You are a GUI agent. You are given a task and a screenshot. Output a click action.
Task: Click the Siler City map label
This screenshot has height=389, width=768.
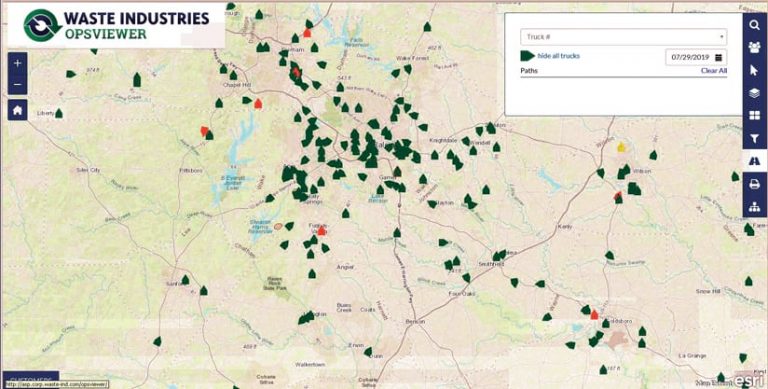pyautogui.click(x=88, y=170)
